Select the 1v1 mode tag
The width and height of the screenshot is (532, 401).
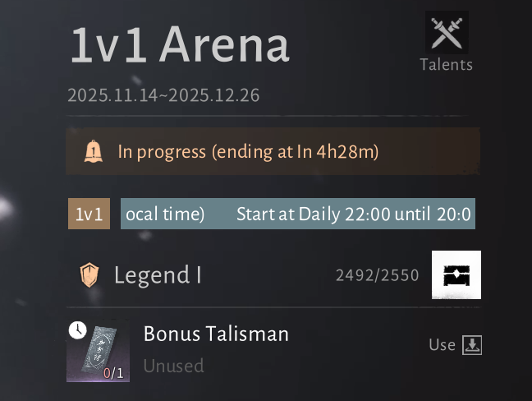coord(89,214)
